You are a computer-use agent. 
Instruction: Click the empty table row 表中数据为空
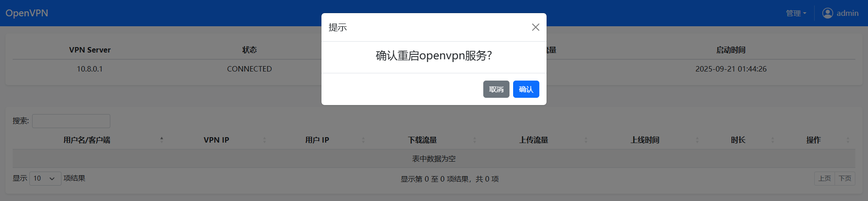point(434,159)
